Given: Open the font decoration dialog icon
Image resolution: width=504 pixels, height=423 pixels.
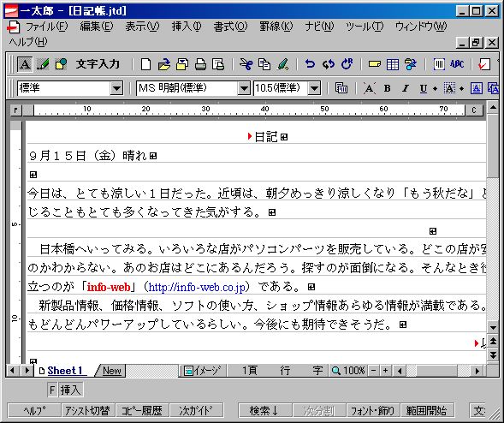Looking at the screenshot, I should [x=341, y=88].
